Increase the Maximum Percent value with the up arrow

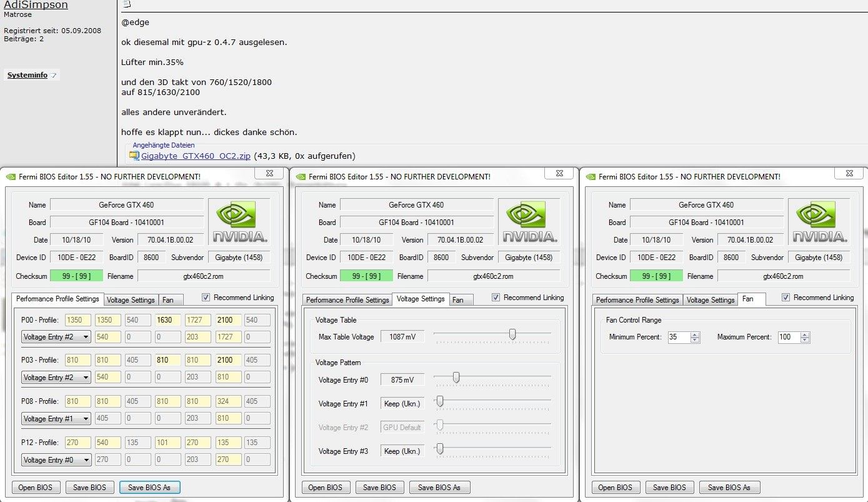click(805, 334)
